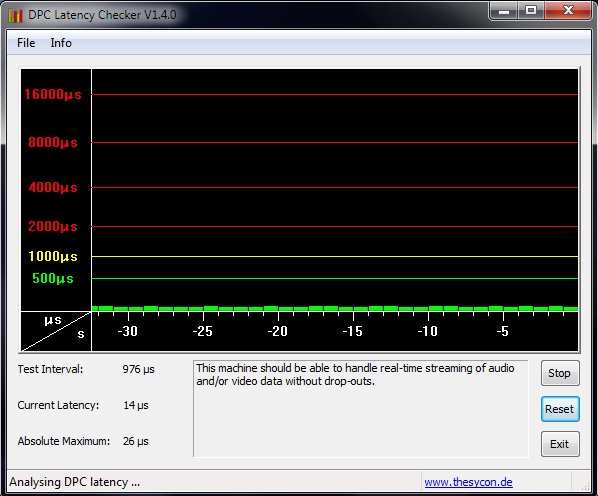This screenshot has width=598, height=496.
Task: Click the 2000µs threshold label
Action: click(53, 226)
